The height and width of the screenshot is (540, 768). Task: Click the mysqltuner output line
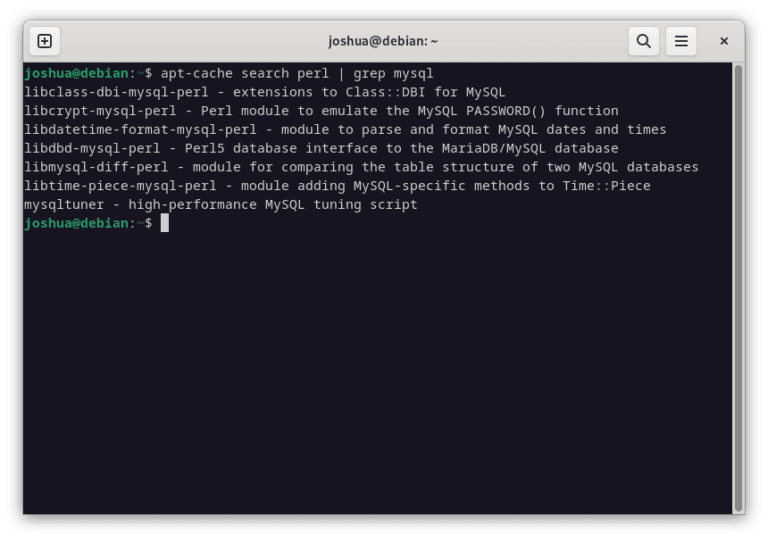(221, 204)
